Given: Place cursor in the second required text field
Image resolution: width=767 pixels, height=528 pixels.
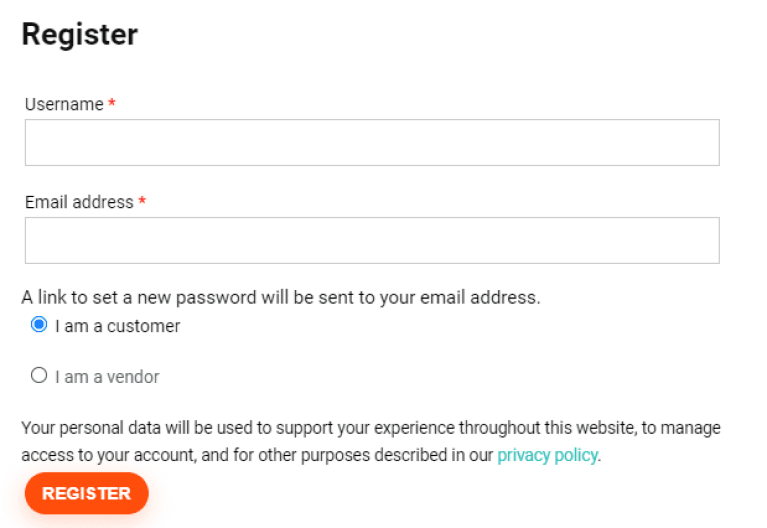Looking at the screenshot, I should pos(372,240).
